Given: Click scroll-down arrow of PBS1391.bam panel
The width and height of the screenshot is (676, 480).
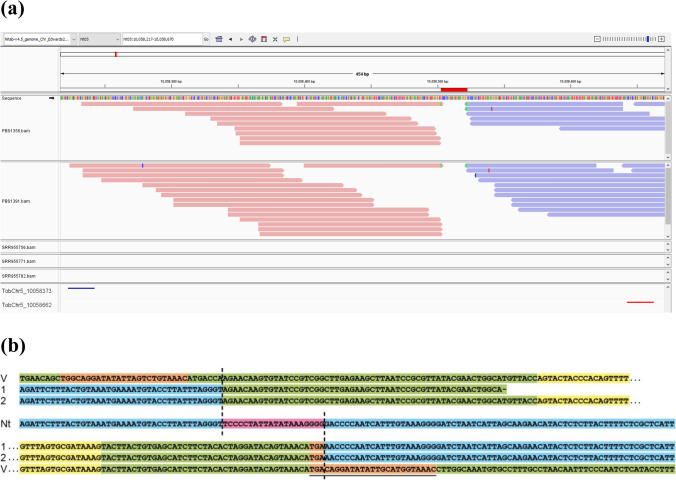Looking at the screenshot, I should (668, 237).
